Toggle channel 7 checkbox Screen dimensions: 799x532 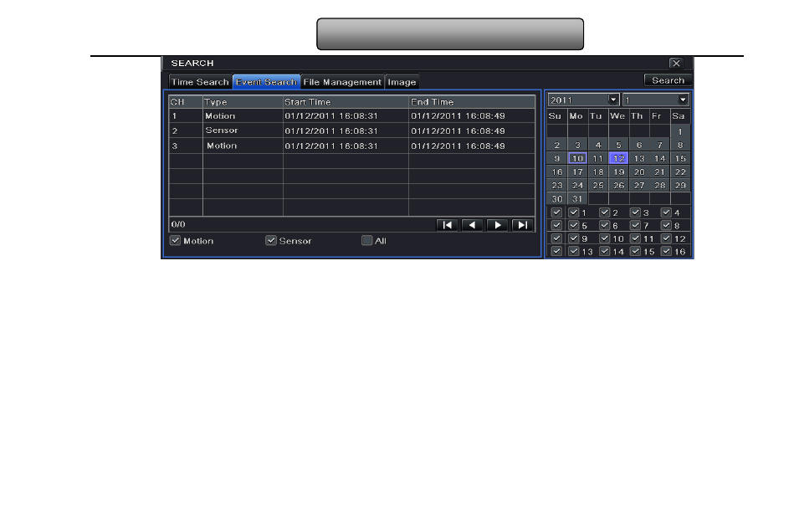click(635, 225)
